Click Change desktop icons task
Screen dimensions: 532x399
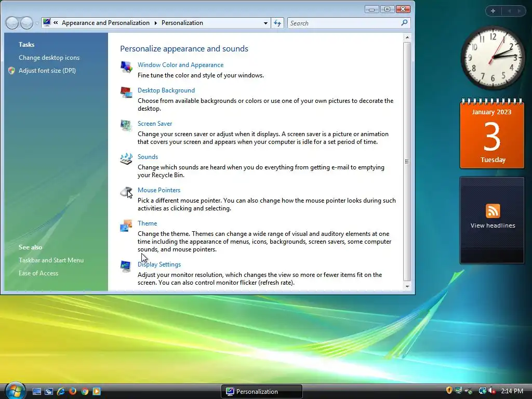49,58
